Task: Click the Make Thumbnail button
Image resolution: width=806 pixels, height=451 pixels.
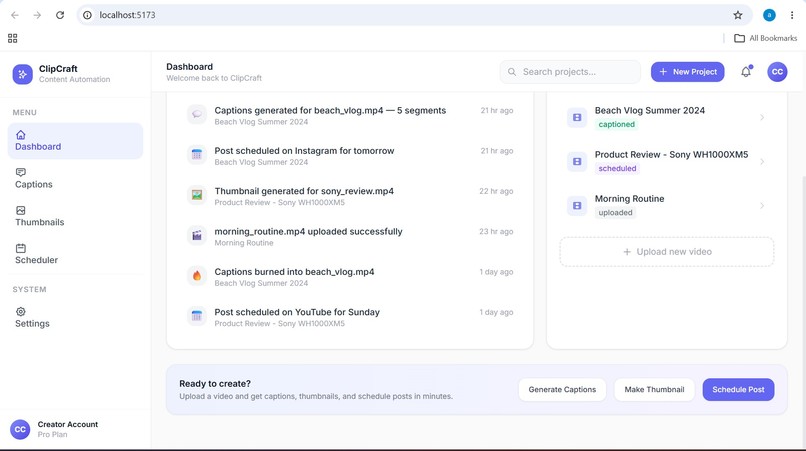Action: click(654, 389)
